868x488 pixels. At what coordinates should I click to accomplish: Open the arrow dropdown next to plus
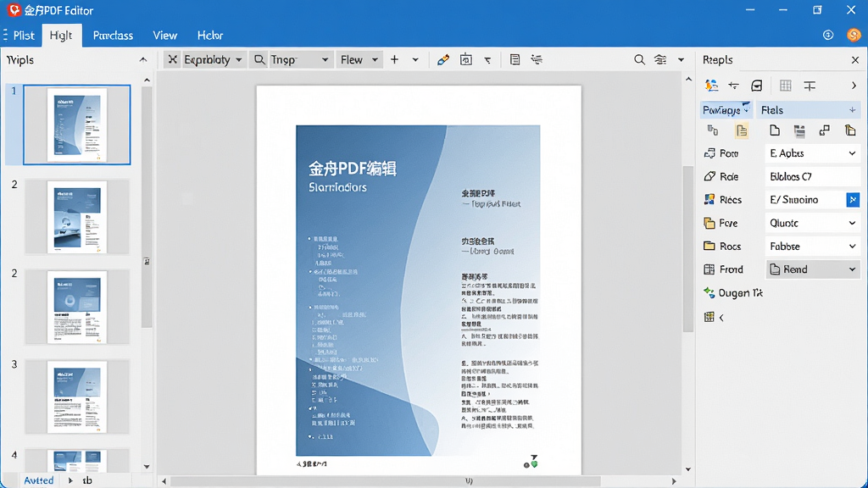click(x=415, y=60)
